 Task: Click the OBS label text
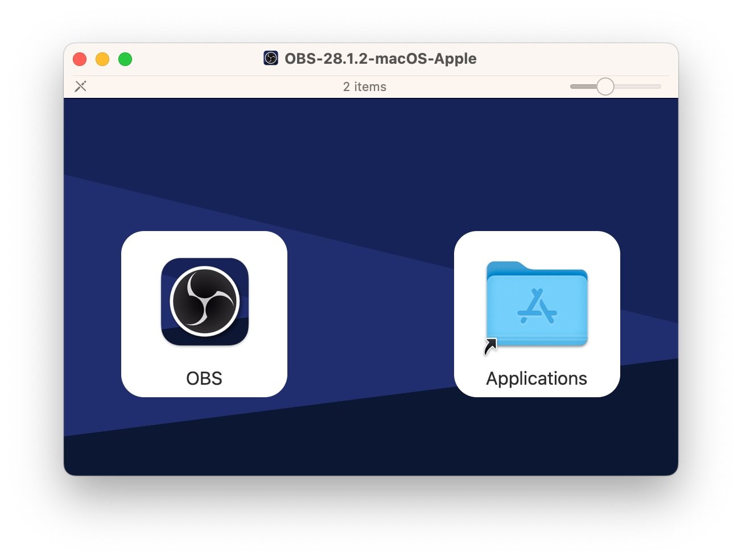[204, 378]
